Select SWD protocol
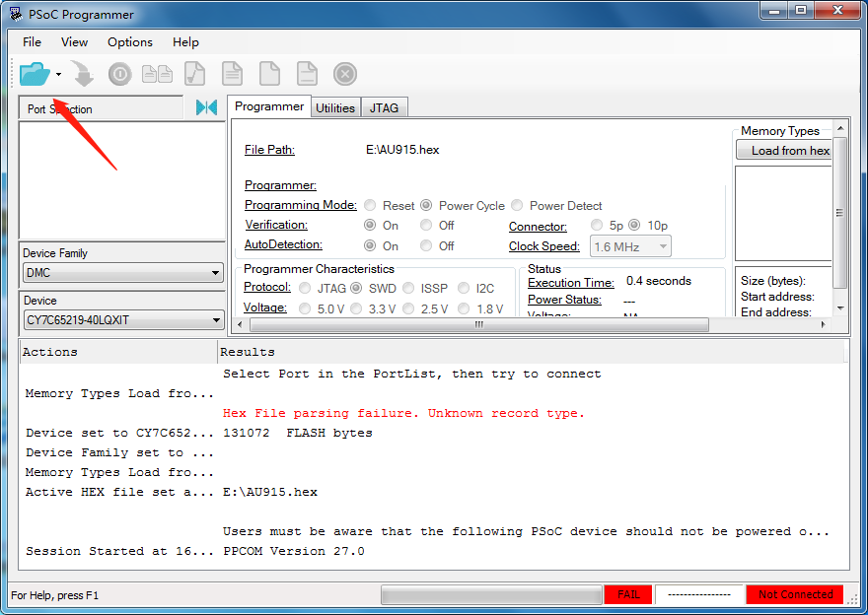 pos(356,288)
